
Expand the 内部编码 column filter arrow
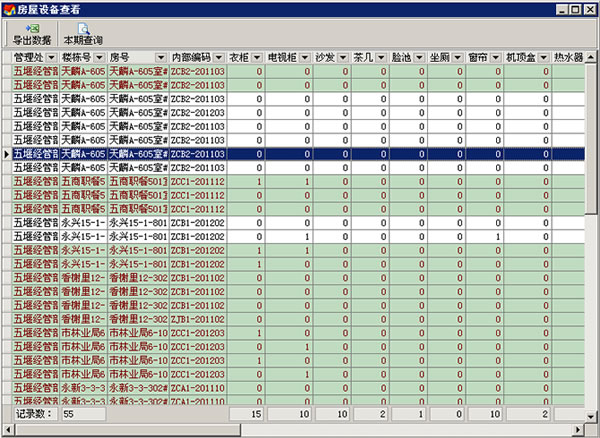tap(217, 57)
